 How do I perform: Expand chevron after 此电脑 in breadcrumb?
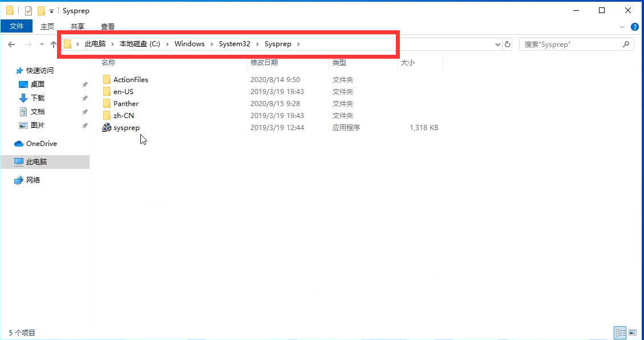[x=112, y=44]
